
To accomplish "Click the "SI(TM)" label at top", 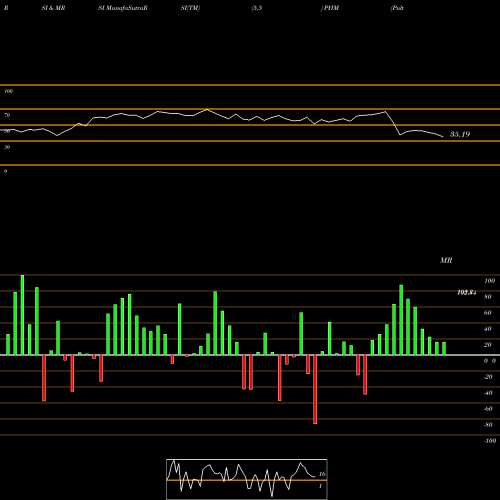I will pos(190,8).
